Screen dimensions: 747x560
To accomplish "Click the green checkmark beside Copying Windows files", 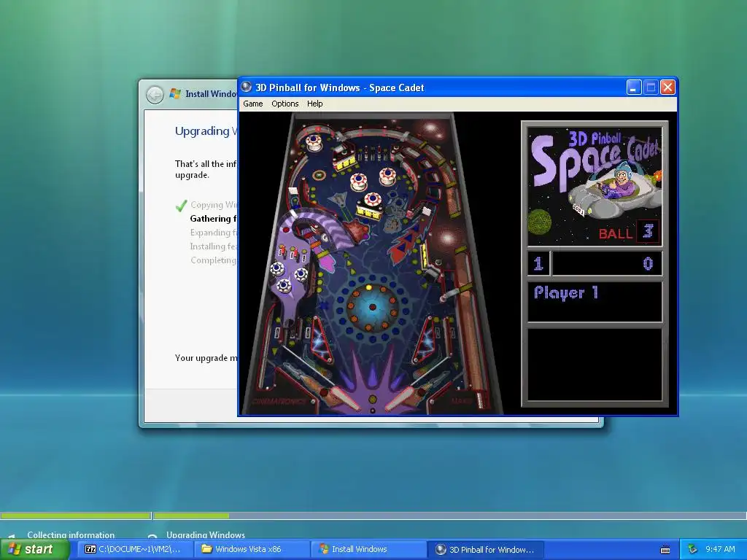I will (x=181, y=206).
